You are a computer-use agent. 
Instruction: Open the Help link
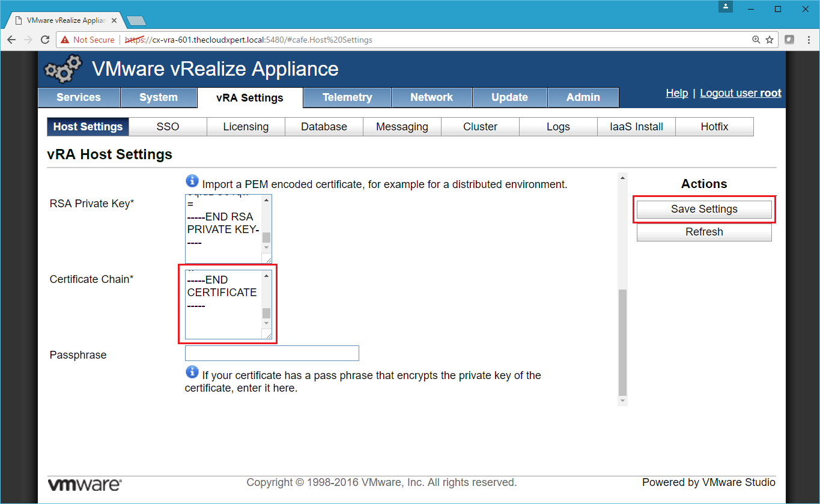(x=676, y=93)
